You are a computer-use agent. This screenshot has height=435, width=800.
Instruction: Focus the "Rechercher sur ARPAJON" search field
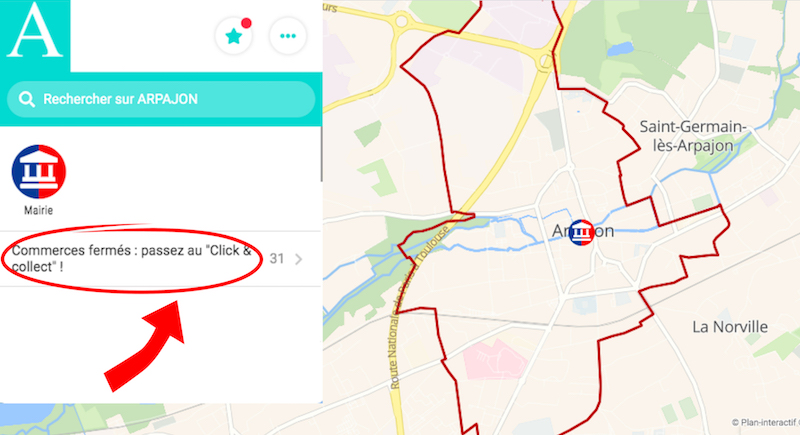[x=161, y=99]
